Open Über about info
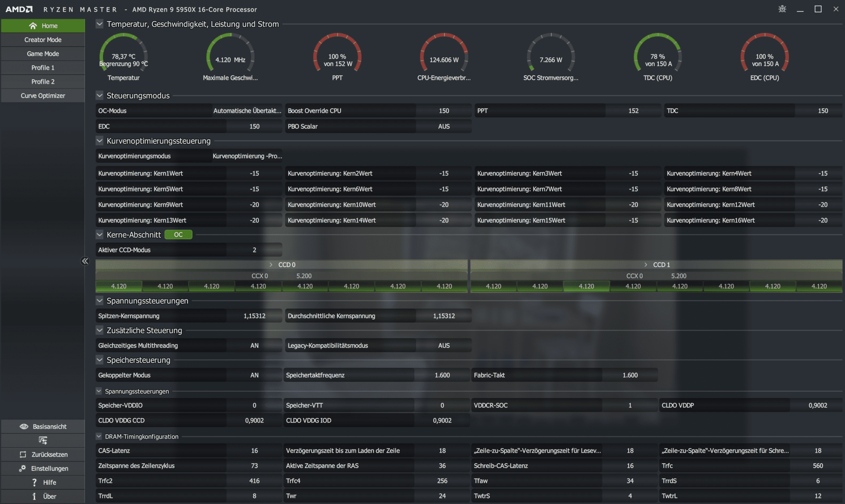Viewport: 845px width, 504px height. pos(43,496)
